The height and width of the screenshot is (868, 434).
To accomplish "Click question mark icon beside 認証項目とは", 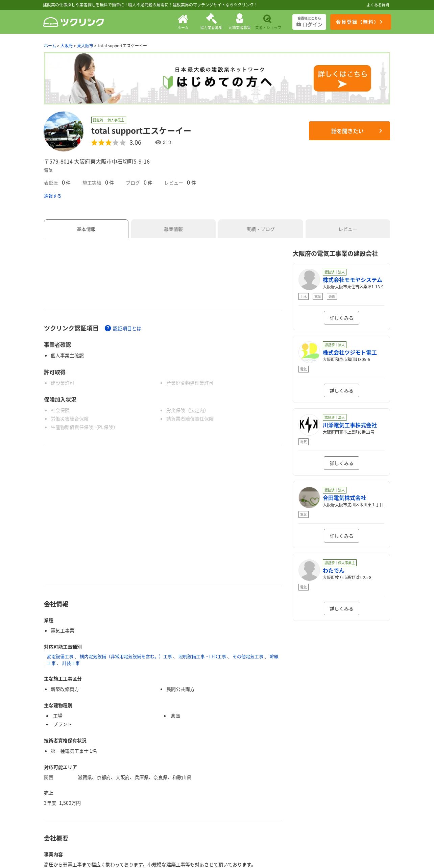I will tap(108, 328).
